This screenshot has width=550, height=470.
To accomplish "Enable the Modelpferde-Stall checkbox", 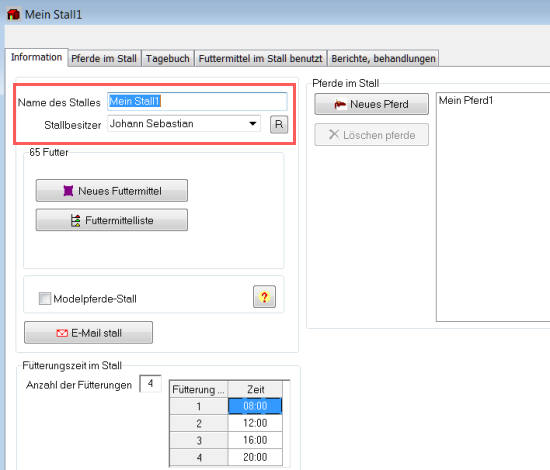I will [45, 298].
